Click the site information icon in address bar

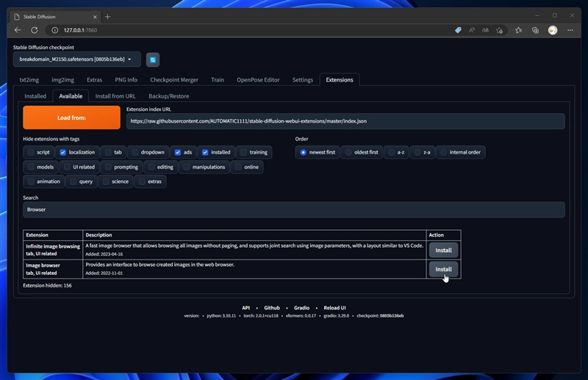point(54,30)
